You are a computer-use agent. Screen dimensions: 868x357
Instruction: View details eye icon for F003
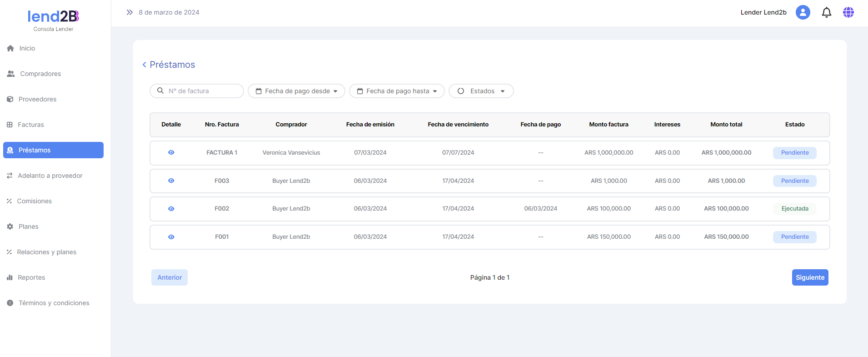click(x=171, y=181)
